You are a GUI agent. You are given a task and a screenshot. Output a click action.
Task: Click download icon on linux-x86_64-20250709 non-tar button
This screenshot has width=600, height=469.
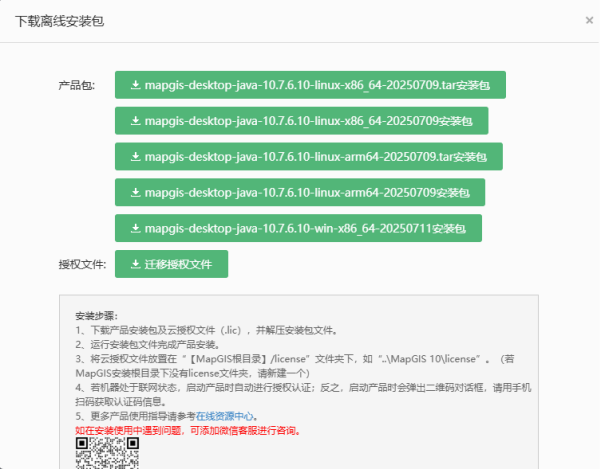(x=135, y=121)
